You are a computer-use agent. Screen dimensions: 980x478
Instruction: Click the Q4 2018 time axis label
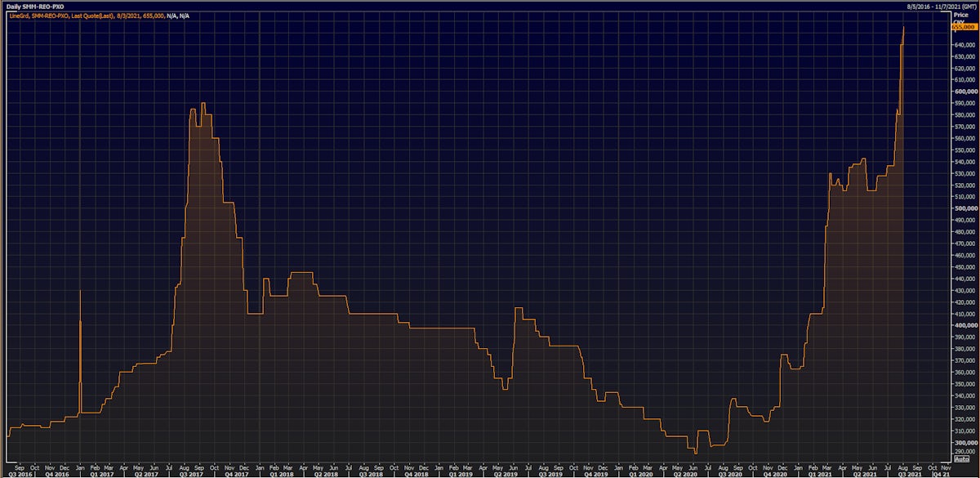[418, 473]
